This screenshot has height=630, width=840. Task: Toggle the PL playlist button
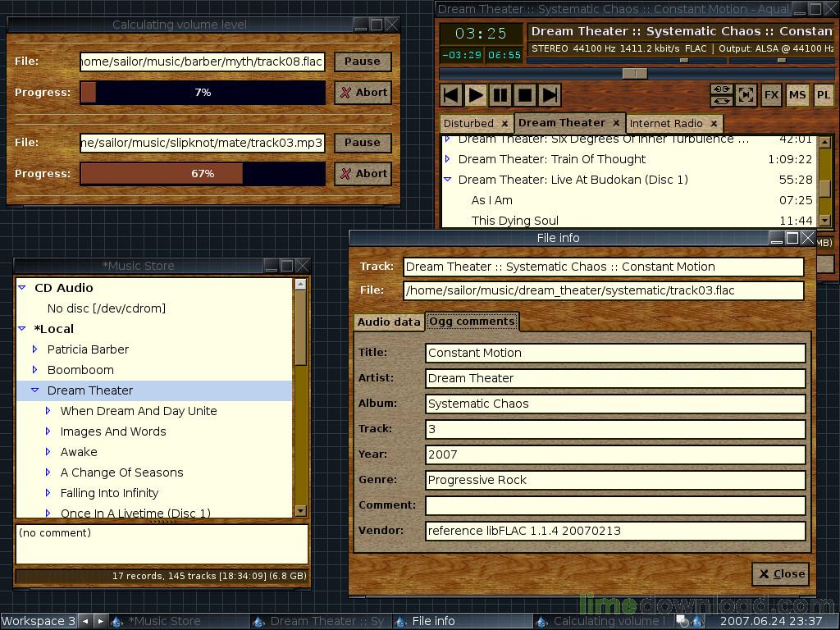click(824, 95)
